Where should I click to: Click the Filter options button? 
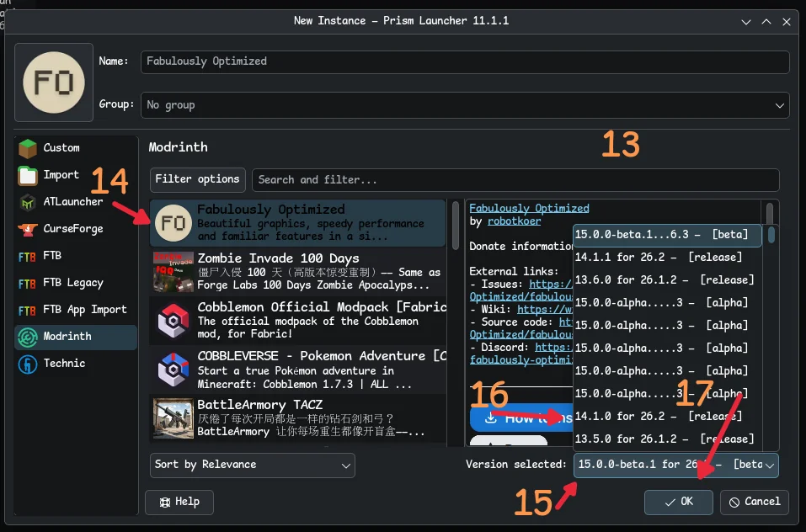197,180
